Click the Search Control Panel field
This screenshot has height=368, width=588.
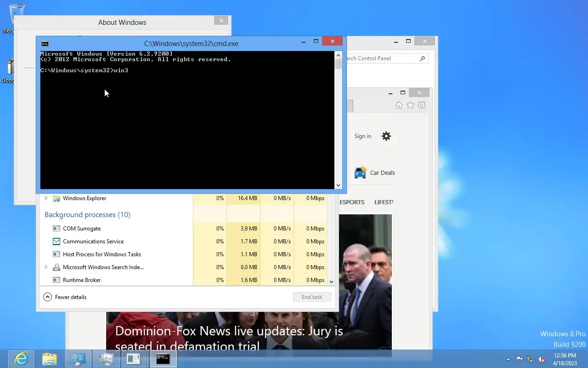click(x=382, y=58)
